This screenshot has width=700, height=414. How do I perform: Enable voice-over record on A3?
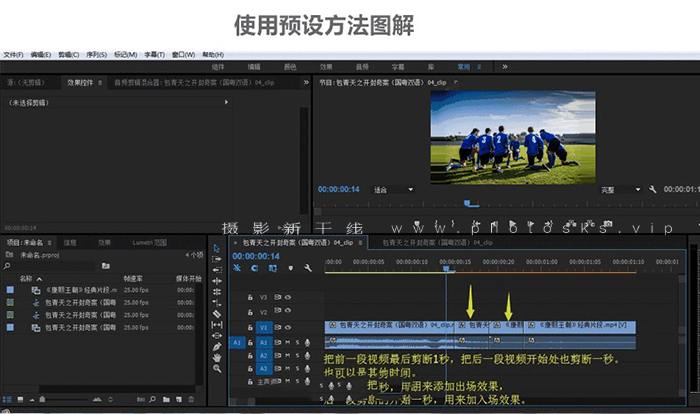click(x=307, y=368)
